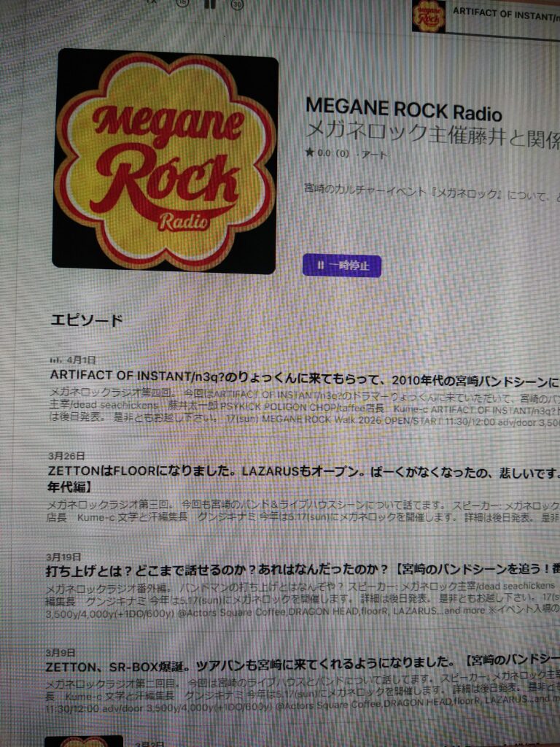
Task: Click the now-playing bars icon beside 4月1日
Action: 55,360
